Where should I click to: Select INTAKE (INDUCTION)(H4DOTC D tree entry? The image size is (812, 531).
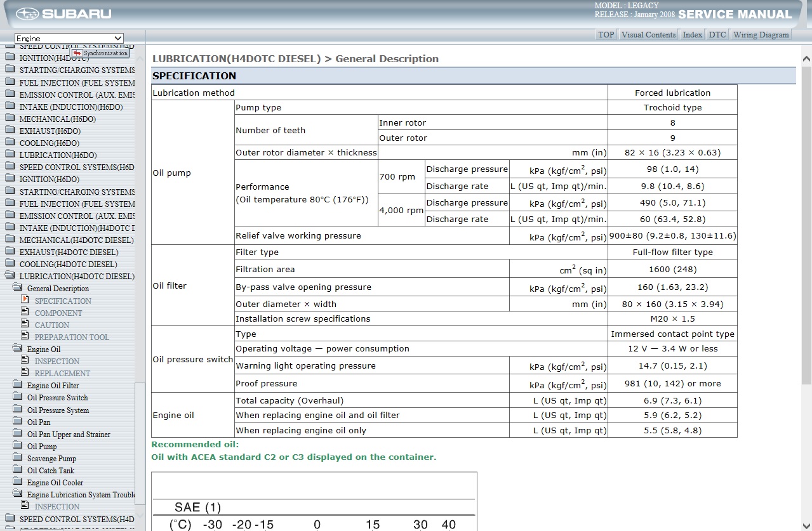tap(77, 228)
